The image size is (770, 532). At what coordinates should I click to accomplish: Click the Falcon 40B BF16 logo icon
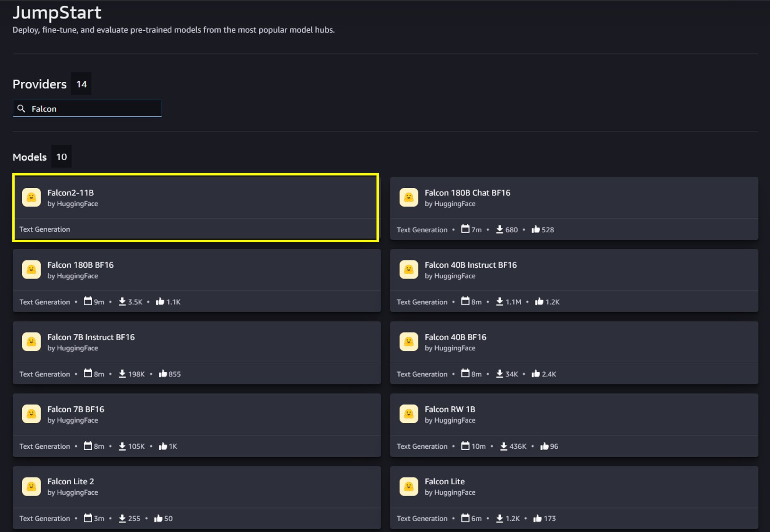tap(409, 342)
